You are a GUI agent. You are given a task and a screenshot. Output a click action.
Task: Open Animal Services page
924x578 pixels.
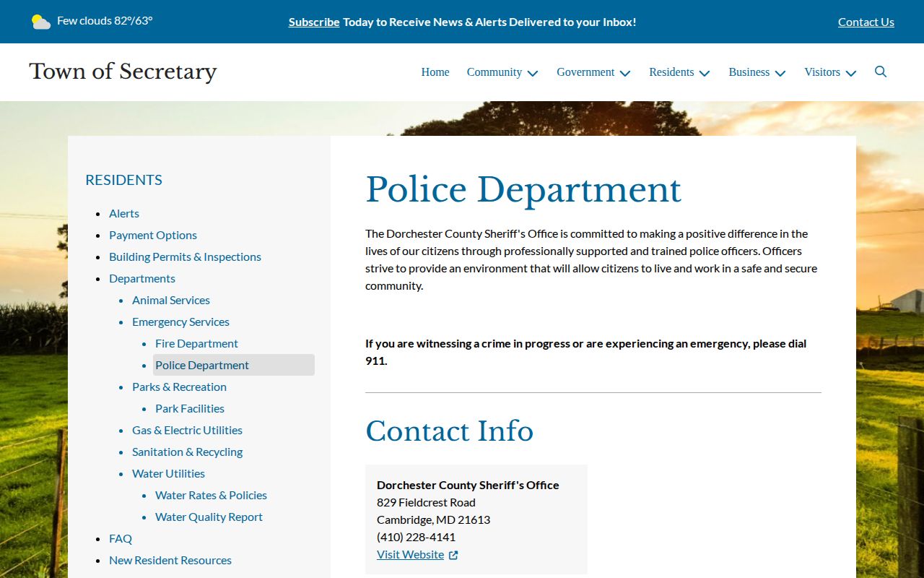pos(171,300)
